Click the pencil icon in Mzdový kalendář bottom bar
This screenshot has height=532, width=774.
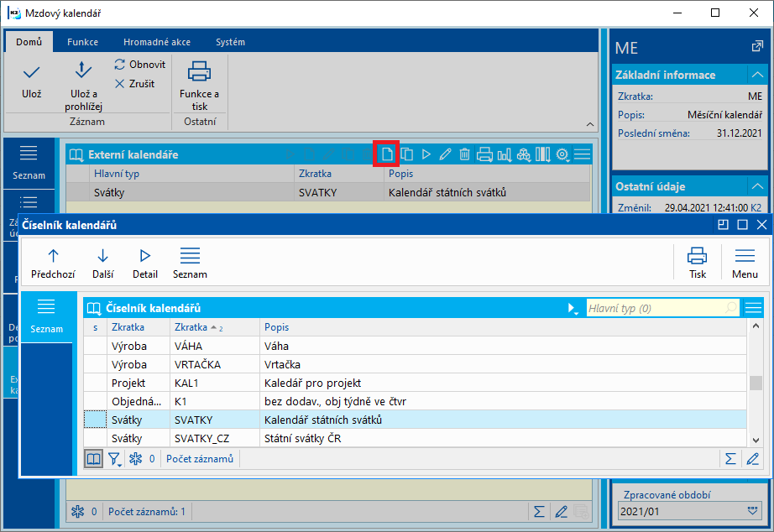click(561, 512)
